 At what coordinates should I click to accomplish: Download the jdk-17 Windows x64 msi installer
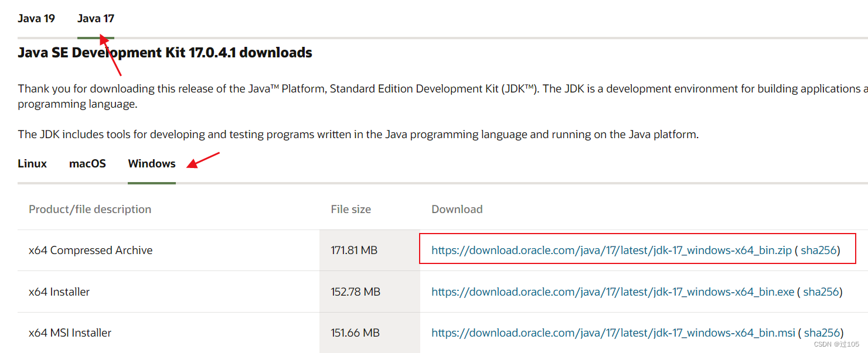(613, 332)
